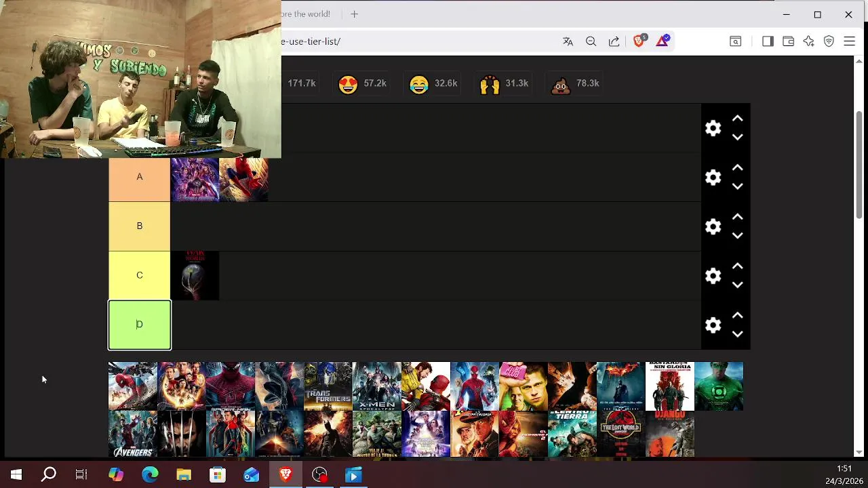Pick the Django poster
The height and width of the screenshot is (488, 868).
[x=670, y=434]
